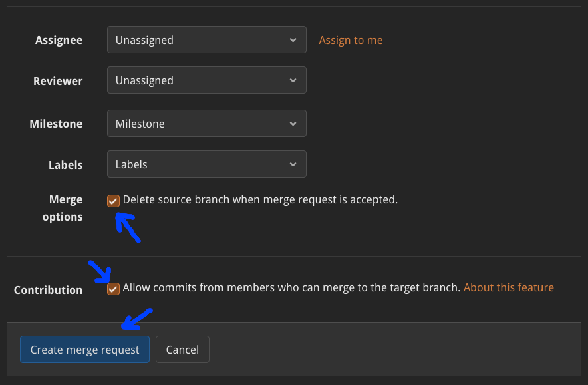Uncheck the Delete source branch checkbox
This screenshot has height=385, width=588.
tap(114, 201)
